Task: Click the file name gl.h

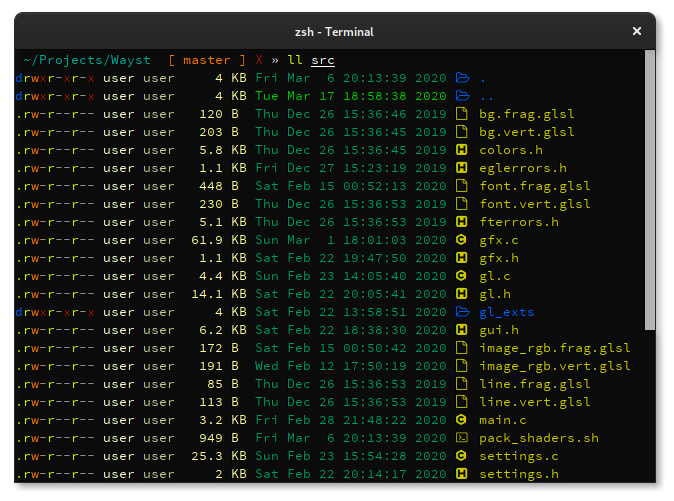Action: click(x=495, y=295)
